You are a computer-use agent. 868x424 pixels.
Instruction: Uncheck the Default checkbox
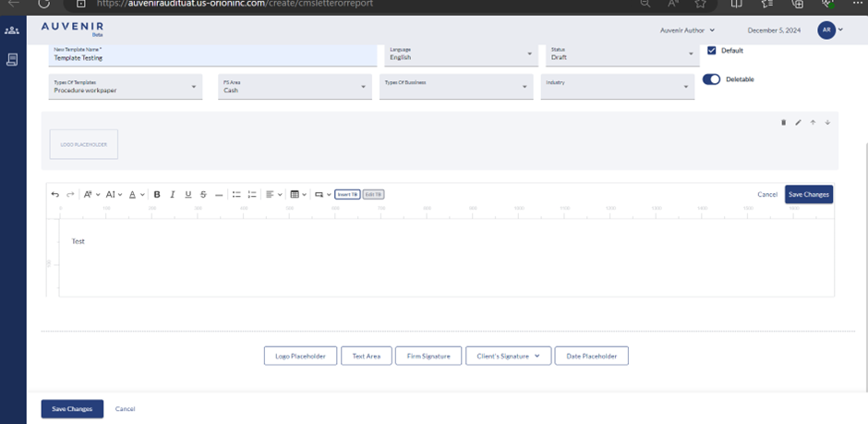click(x=712, y=51)
